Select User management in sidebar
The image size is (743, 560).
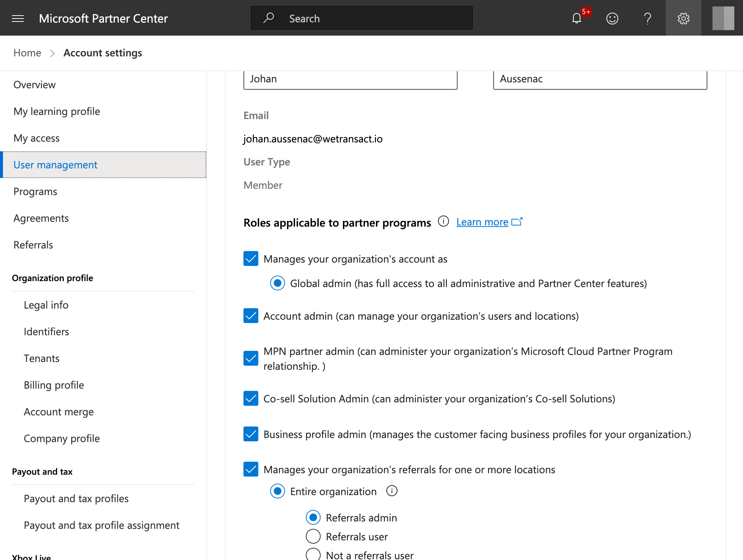tap(103, 165)
